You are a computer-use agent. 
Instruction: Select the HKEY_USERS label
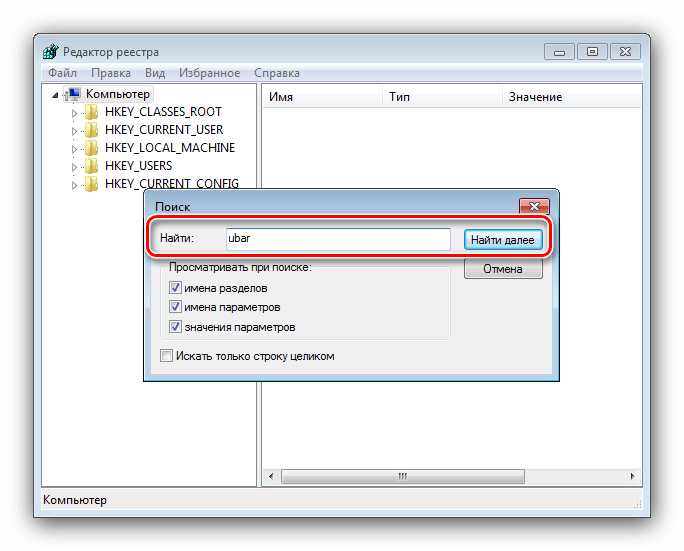(138, 166)
